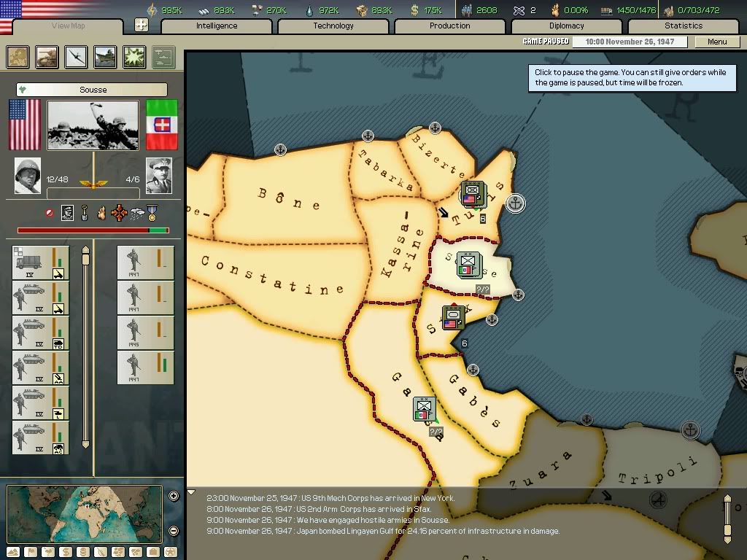Click the medal icon in battle modifiers
747x560 pixels.
tap(152, 214)
